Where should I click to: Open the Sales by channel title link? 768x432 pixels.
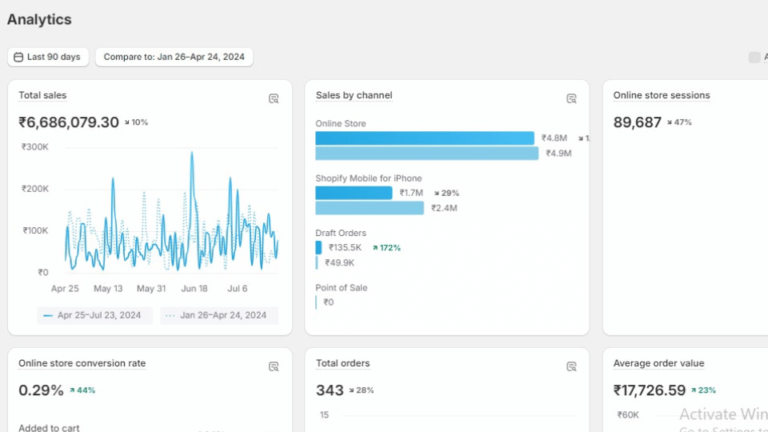pos(353,95)
